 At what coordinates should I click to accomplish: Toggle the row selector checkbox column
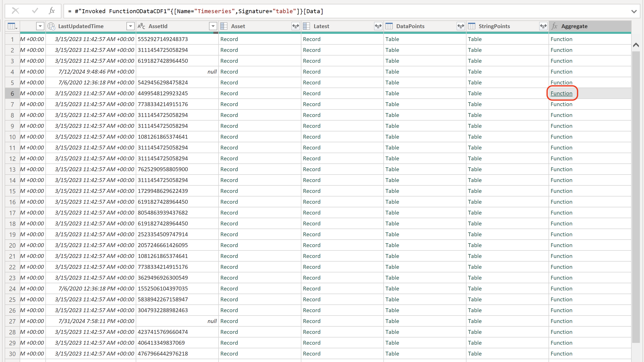[12, 26]
